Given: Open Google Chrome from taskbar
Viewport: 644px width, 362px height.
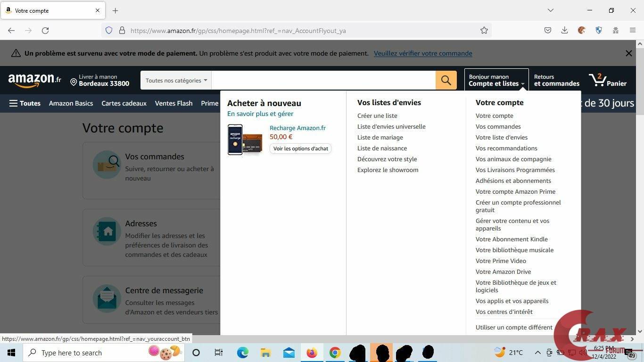Looking at the screenshot, I should [335, 353].
